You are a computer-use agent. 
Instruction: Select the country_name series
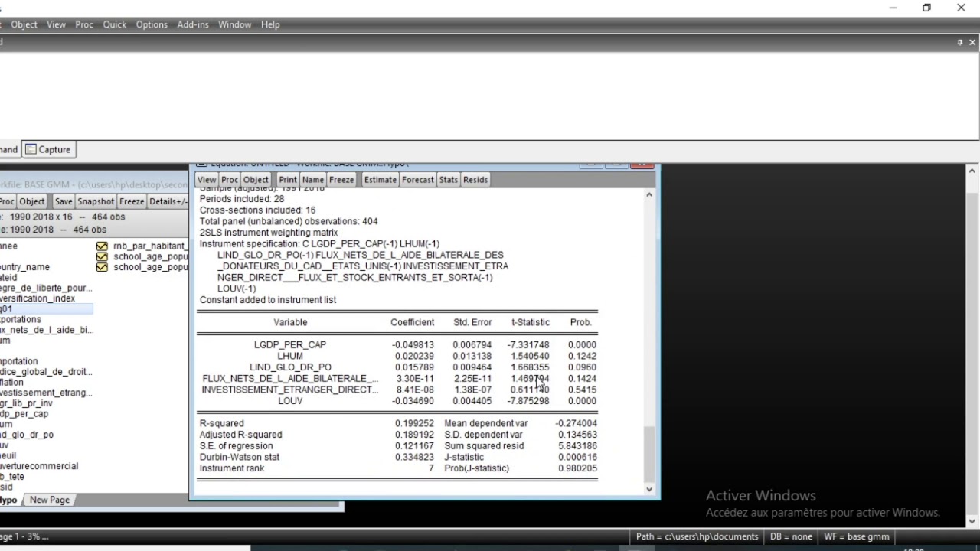25,267
